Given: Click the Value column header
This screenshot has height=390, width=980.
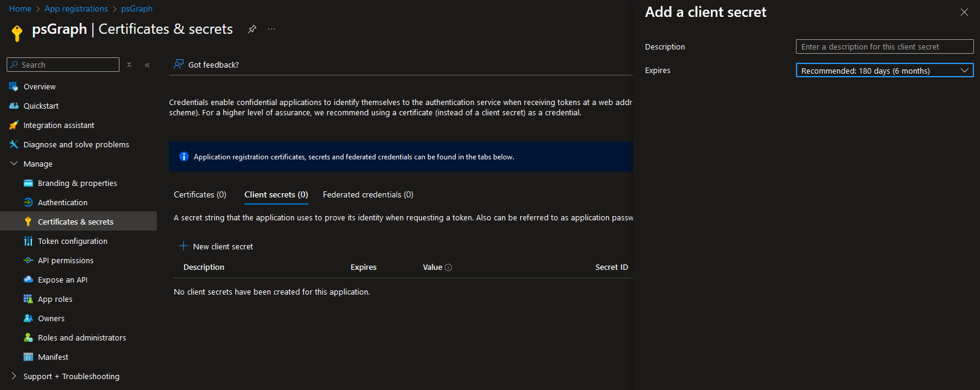Looking at the screenshot, I should 433,267.
